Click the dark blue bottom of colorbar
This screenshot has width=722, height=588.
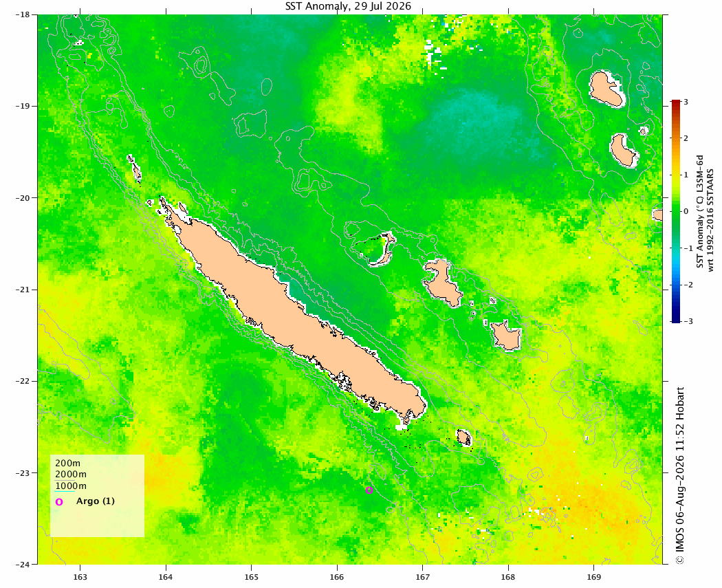675,320
